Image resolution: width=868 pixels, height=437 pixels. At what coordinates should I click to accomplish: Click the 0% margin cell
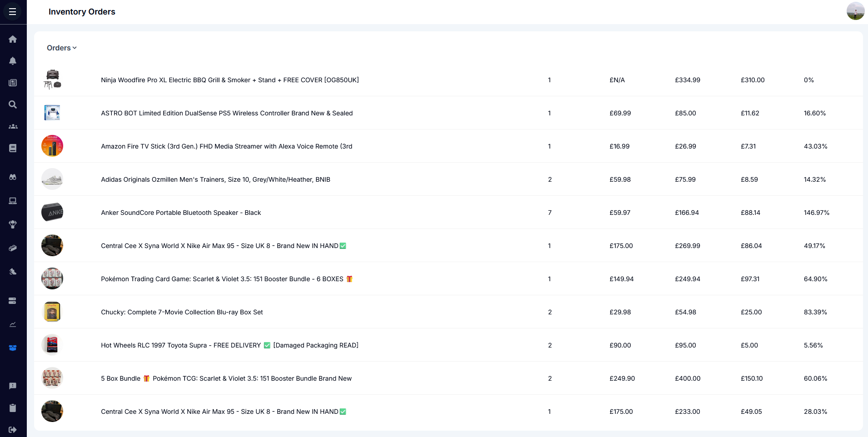809,80
